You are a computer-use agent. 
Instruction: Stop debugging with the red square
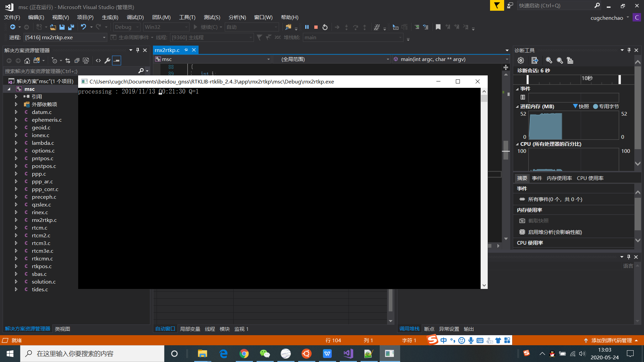[x=316, y=27]
